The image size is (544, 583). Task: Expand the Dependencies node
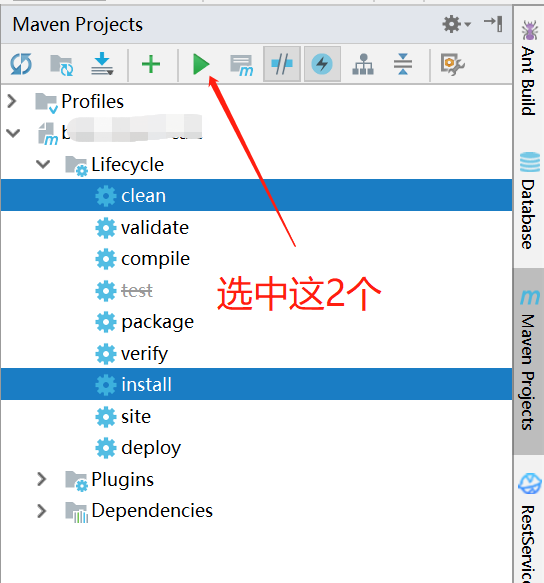[x=42, y=511]
